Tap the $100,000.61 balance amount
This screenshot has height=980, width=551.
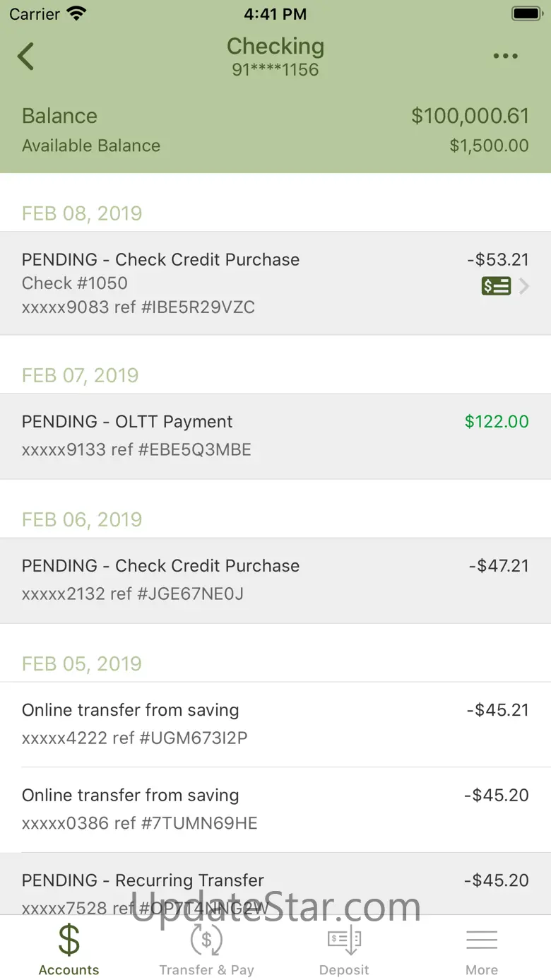coord(470,116)
